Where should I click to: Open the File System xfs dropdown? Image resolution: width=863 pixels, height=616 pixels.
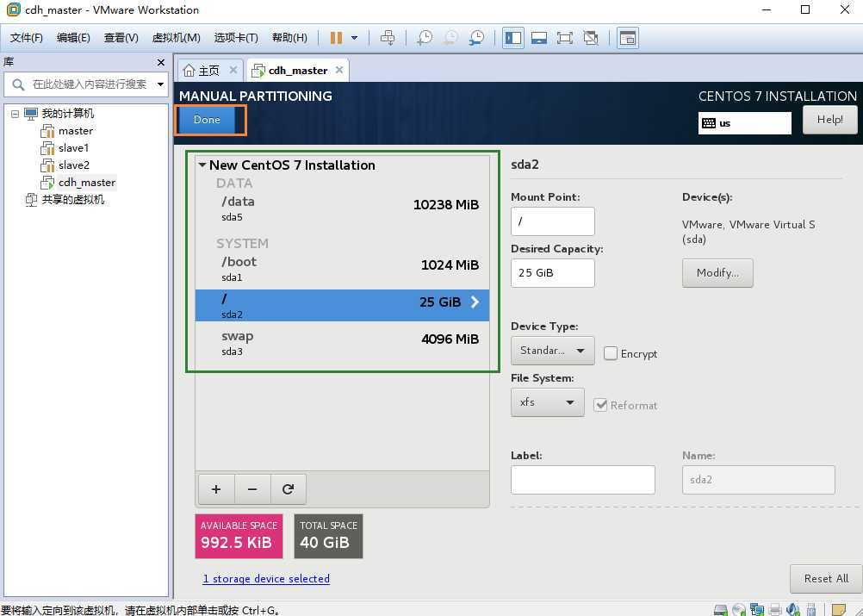(x=548, y=402)
